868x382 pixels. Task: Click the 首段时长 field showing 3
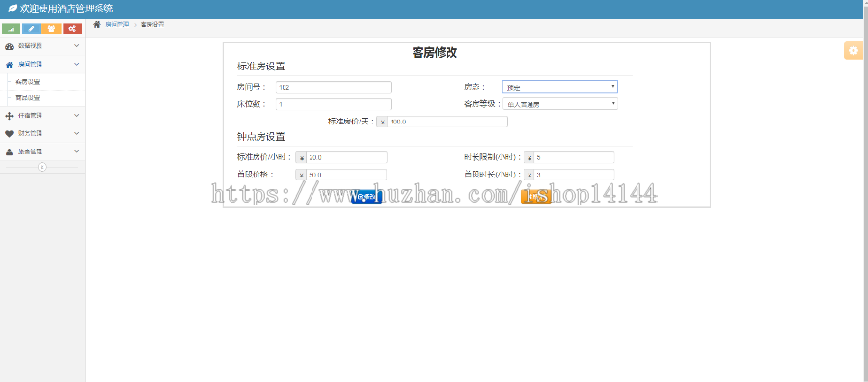point(574,175)
